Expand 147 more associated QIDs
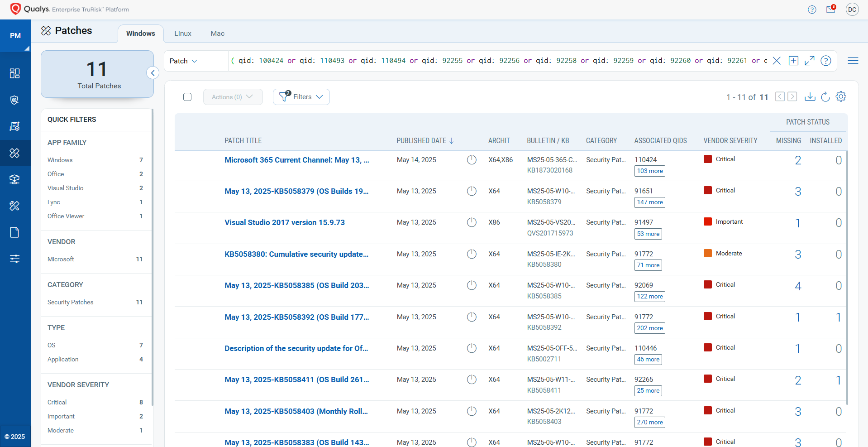868x447 pixels. (650, 202)
